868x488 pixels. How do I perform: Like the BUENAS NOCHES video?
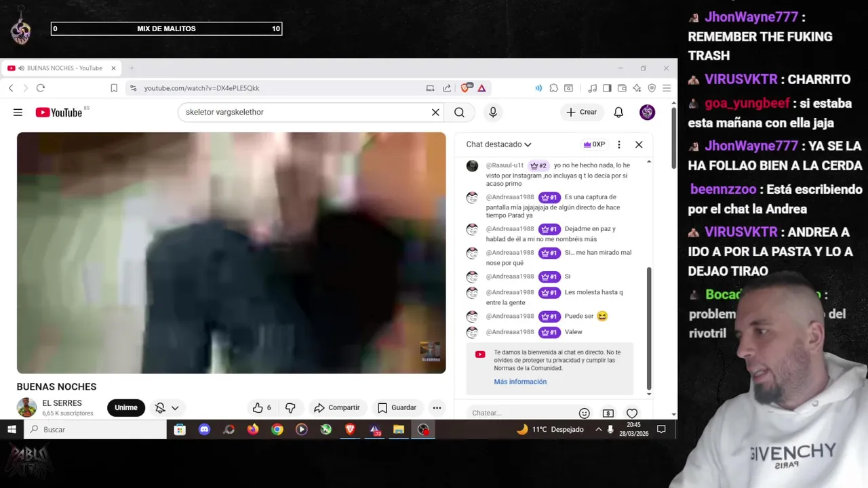coord(262,407)
